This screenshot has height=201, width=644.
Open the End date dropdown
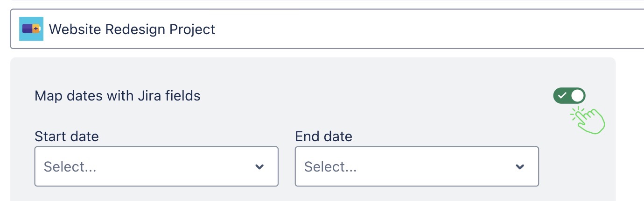click(417, 166)
